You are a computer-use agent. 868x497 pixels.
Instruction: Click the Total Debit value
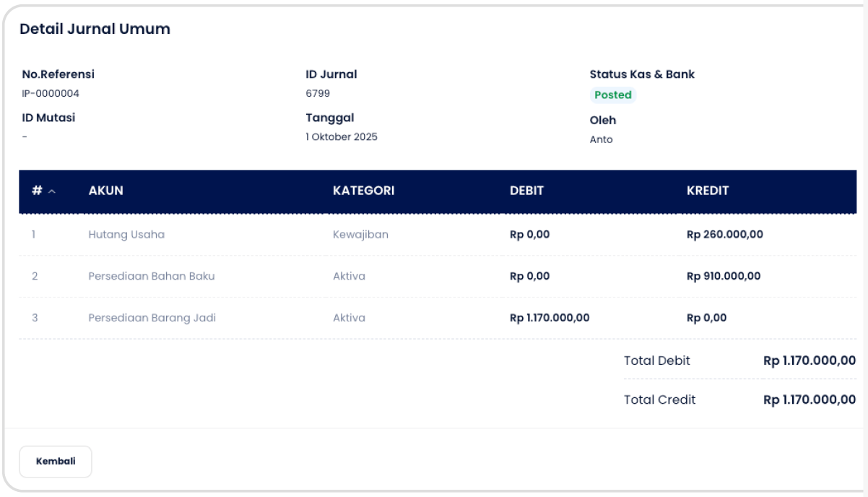pos(809,361)
